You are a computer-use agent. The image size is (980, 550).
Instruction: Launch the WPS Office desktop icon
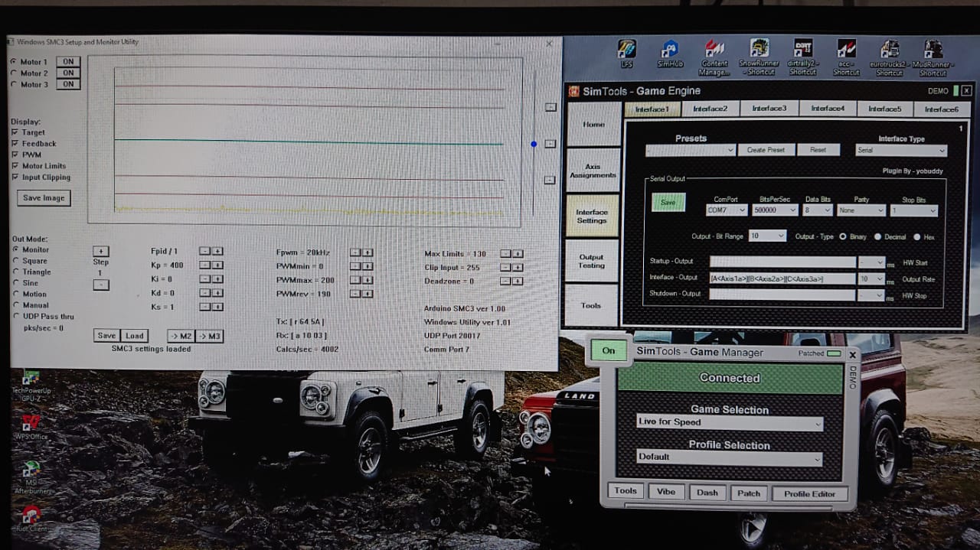(x=31, y=427)
